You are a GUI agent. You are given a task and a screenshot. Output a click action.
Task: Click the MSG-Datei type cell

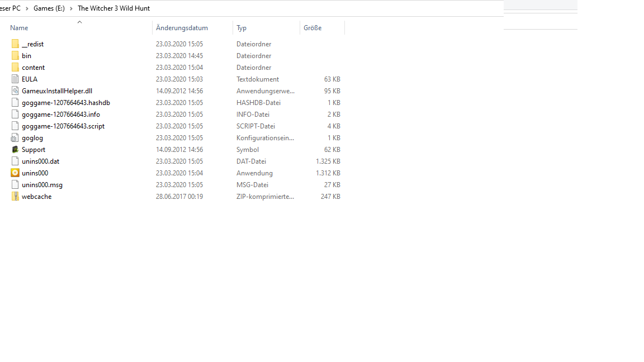click(x=252, y=185)
